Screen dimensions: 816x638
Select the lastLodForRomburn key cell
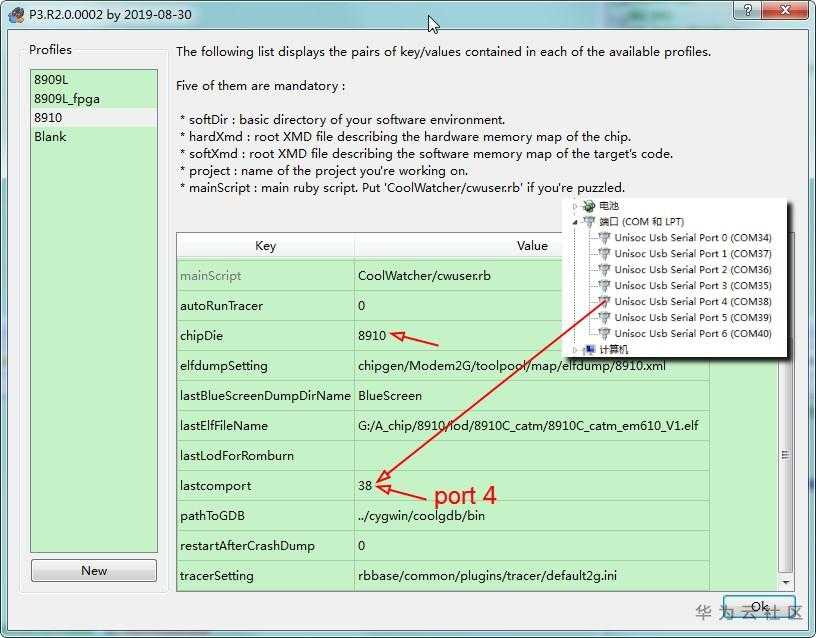[x=265, y=456]
